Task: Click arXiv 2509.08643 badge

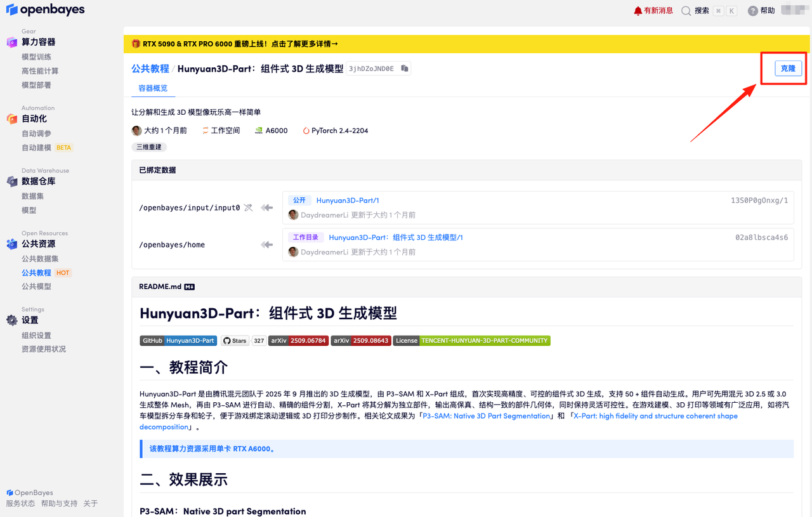Action: (x=360, y=341)
